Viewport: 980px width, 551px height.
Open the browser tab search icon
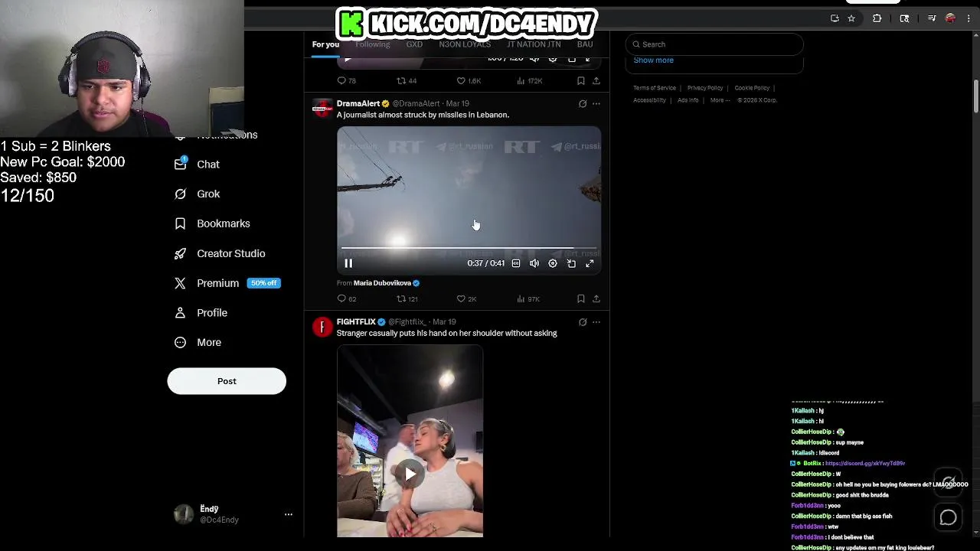tap(904, 18)
